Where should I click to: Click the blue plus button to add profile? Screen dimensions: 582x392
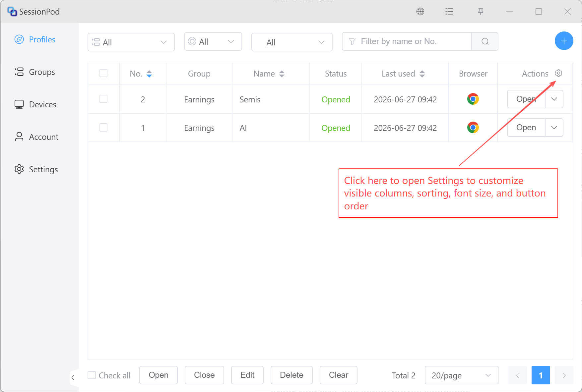tap(564, 41)
